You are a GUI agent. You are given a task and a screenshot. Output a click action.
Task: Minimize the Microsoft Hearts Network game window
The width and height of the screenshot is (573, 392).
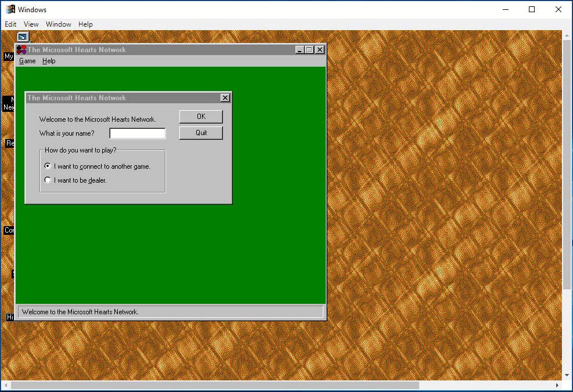point(300,50)
